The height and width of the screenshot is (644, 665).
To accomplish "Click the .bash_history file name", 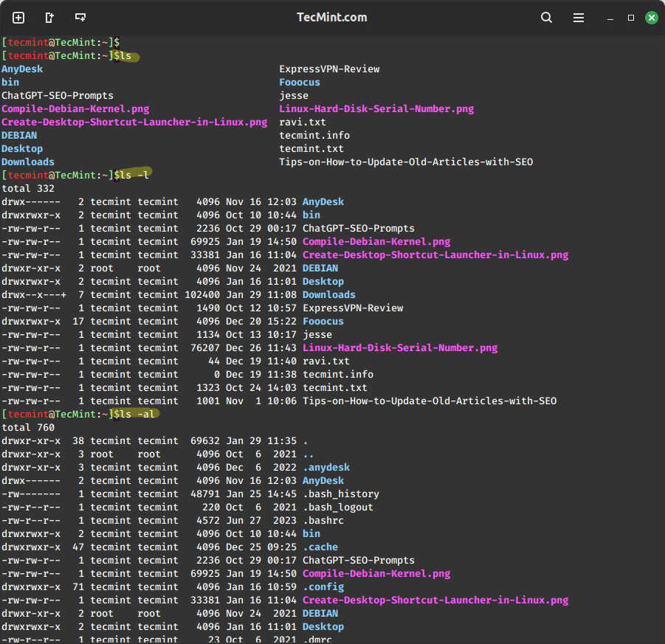I will coord(340,494).
